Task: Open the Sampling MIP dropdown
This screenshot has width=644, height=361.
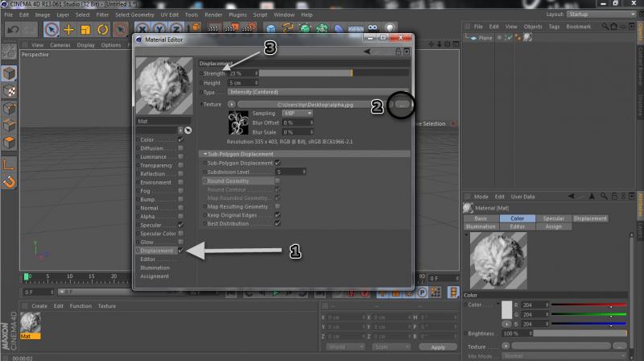Action: (298, 114)
